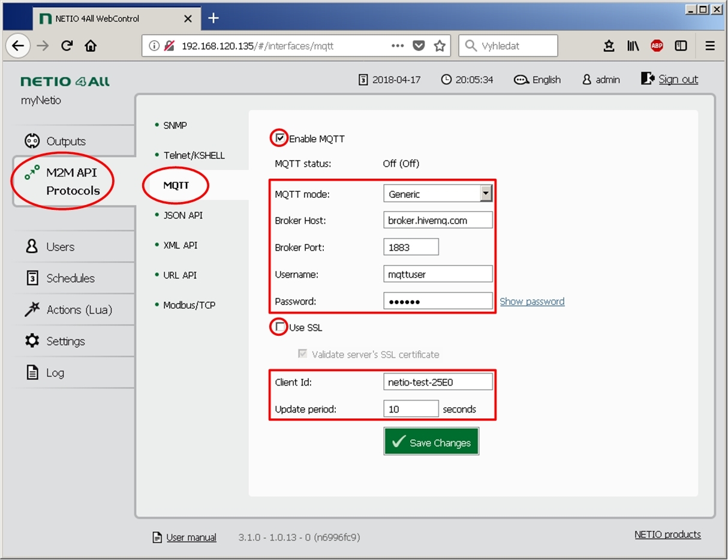This screenshot has height=560, width=728.
Task: Open the Users section
Action: [x=74, y=247]
